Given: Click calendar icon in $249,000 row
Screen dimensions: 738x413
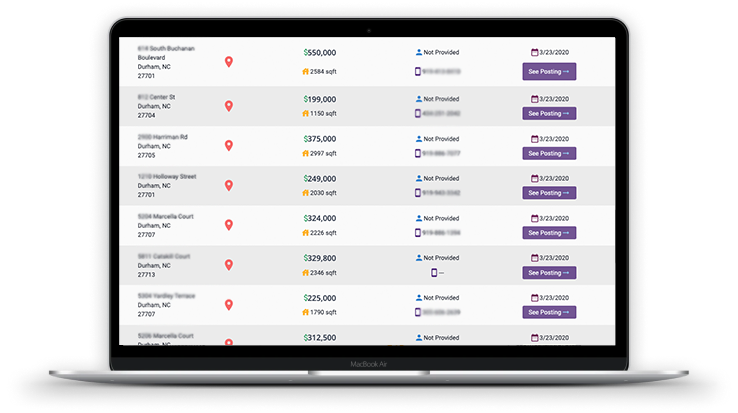Looking at the screenshot, I should tap(534, 178).
